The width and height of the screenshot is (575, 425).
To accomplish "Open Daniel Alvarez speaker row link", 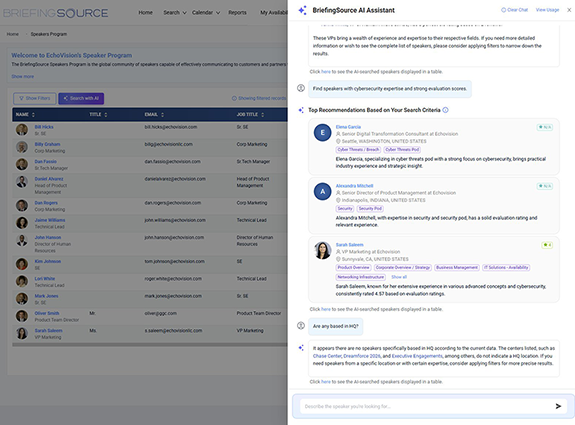I will tap(49, 179).
